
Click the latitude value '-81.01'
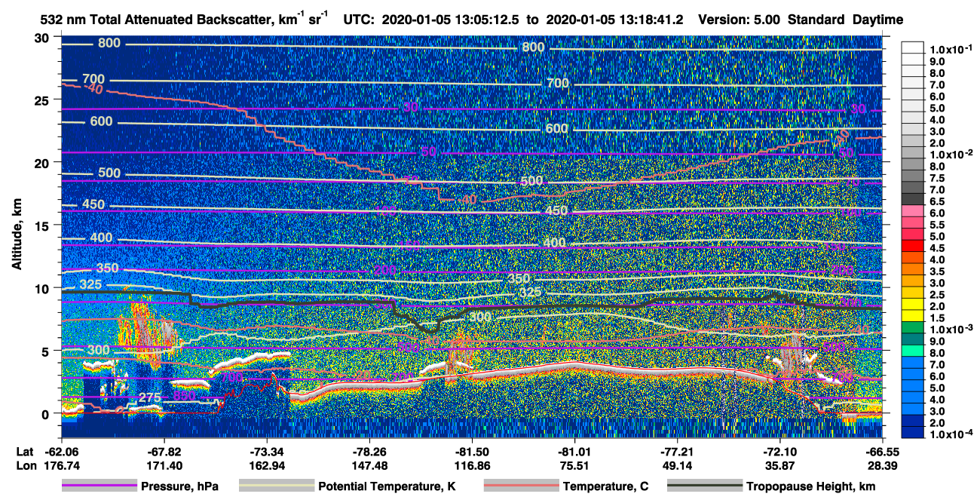coord(574,451)
